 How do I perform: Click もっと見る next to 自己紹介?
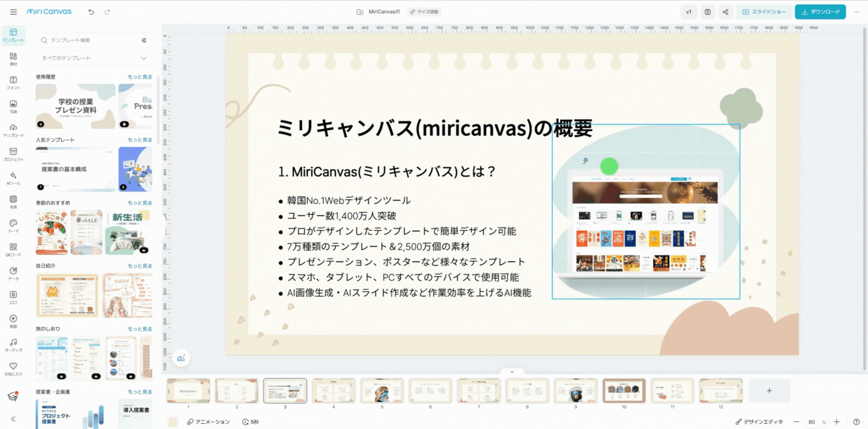pyautogui.click(x=140, y=266)
